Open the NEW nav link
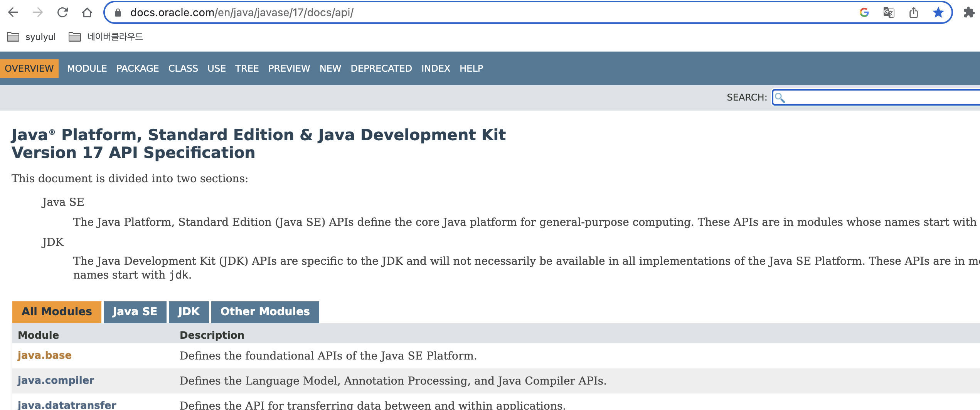Viewport: 980px width, 410px height. [330, 68]
